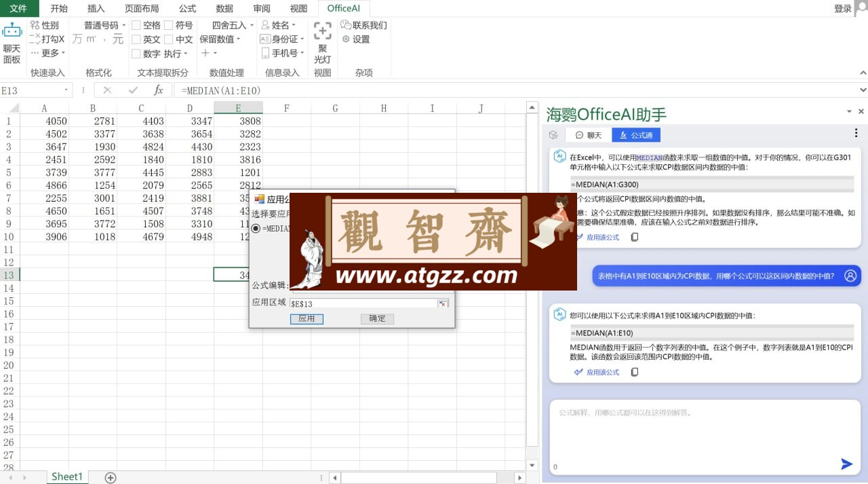Apply the 元 currency format
The image size is (868, 484).
pos(117,39)
